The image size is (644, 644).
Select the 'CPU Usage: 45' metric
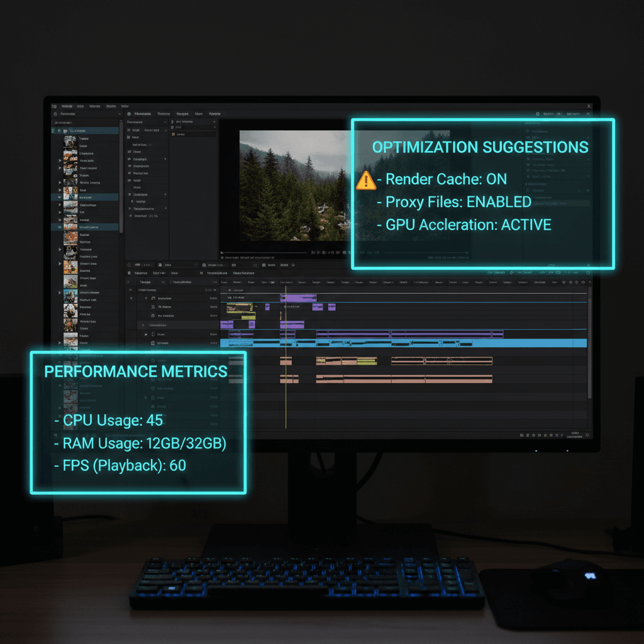tap(109, 420)
